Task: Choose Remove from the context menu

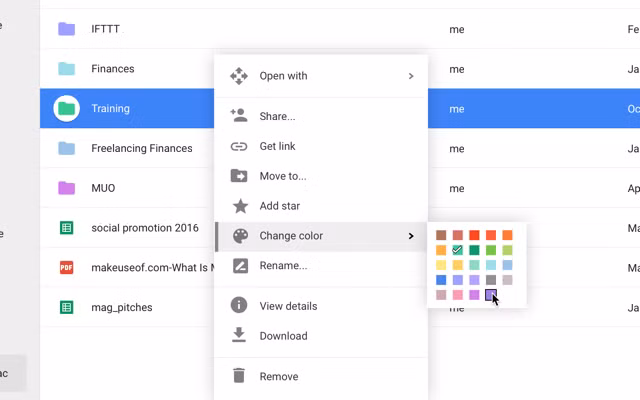Action: click(278, 376)
